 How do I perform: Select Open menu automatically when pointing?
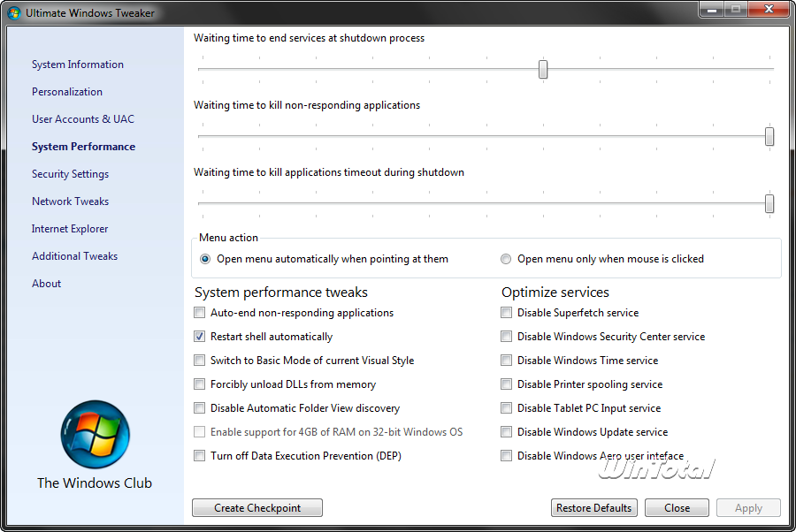205,259
